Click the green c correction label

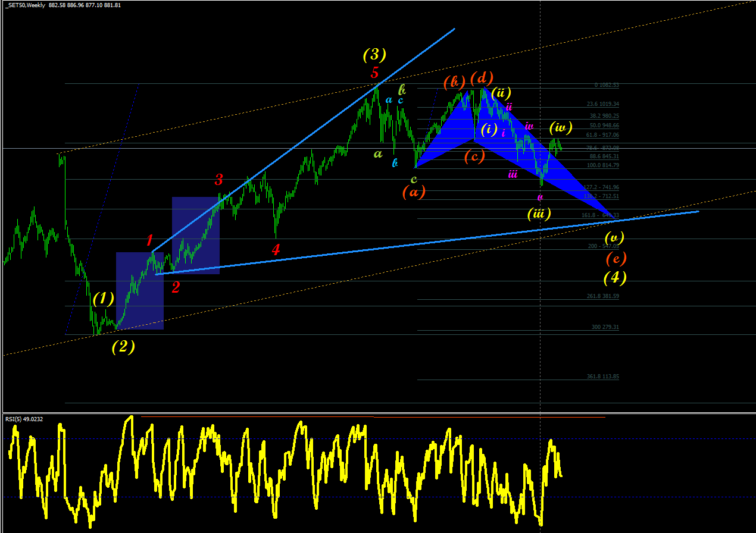414,178
